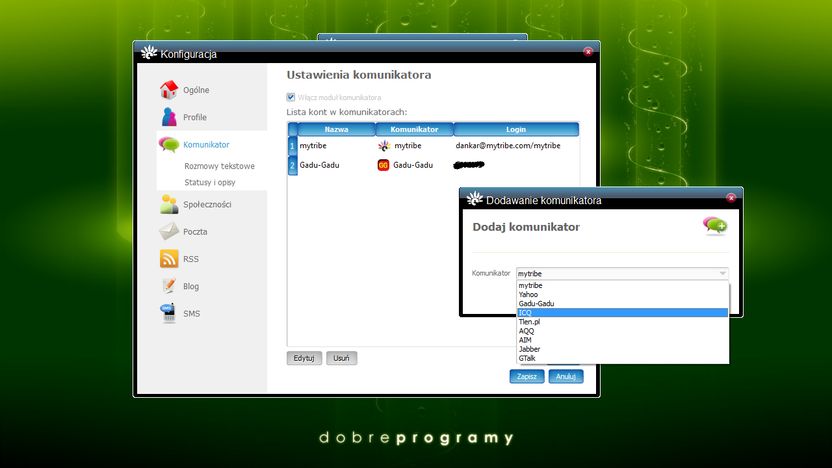Choose GTalk in the dropdown list
This screenshot has width=832, height=468.
(x=622, y=358)
